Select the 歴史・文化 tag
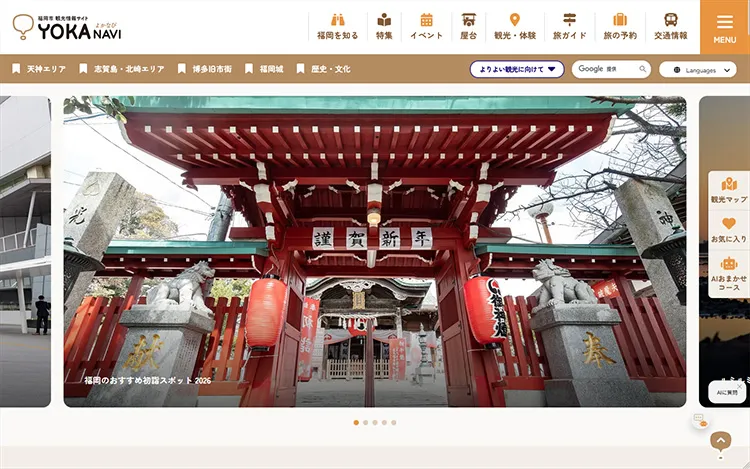This screenshot has height=469, width=750. (x=324, y=69)
